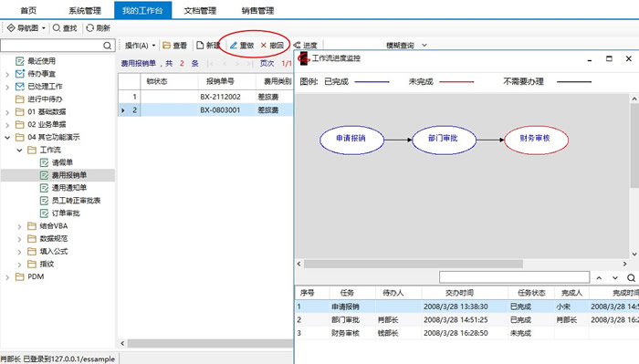Viewport: 639px width, 364px height.
Task: Open the 操作(A) dropdown menu
Action: pyautogui.click(x=141, y=46)
